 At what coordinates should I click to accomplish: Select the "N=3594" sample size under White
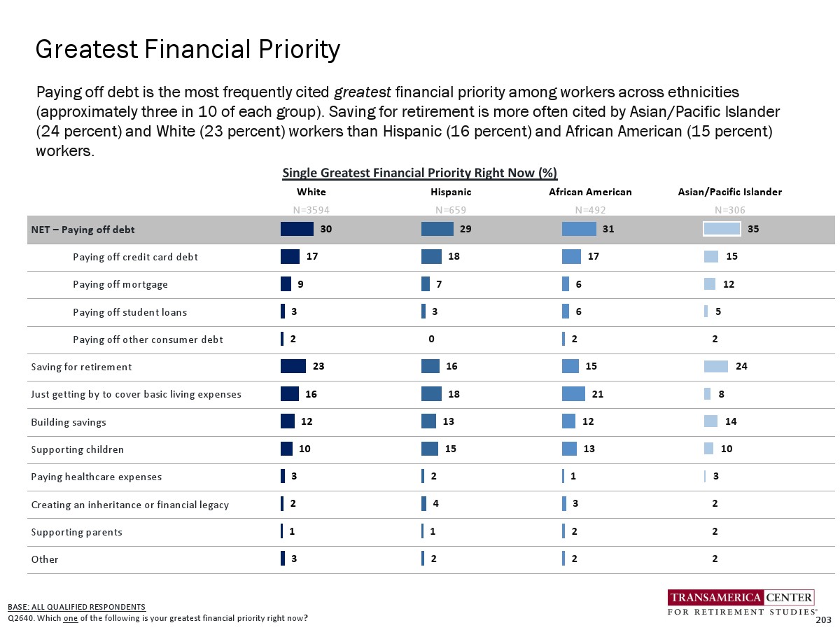click(x=311, y=209)
